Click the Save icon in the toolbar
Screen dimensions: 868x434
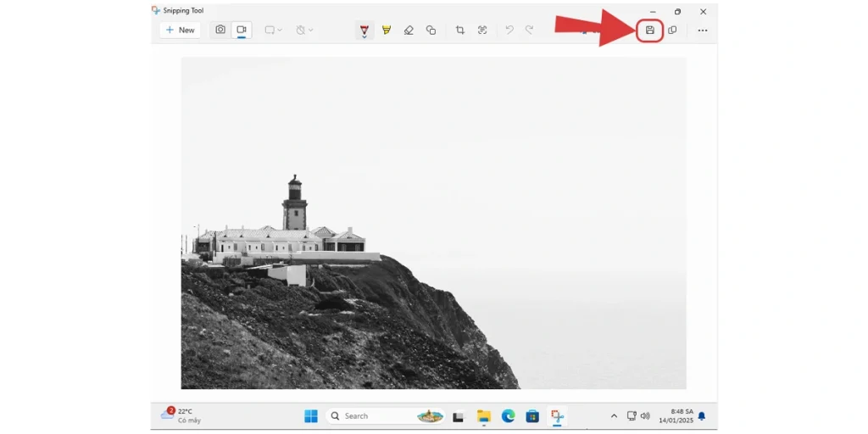pyautogui.click(x=650, y=31)
